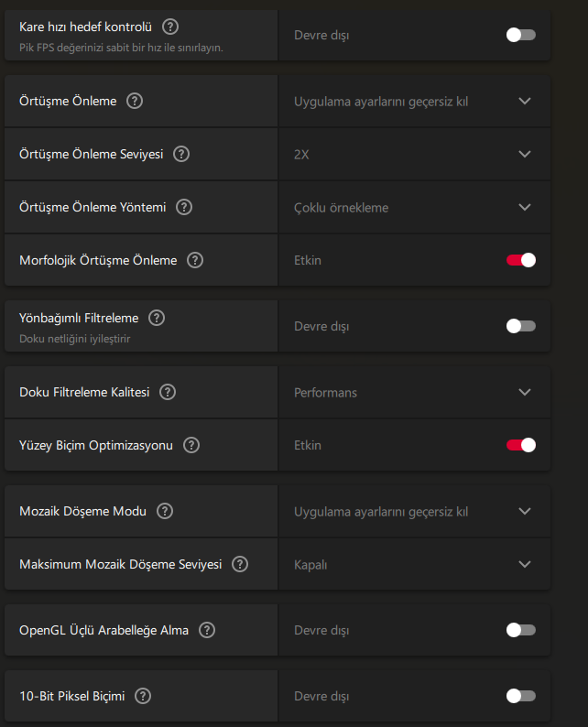Click help icon beside Doku Filtreleme Kalitesi
The width and height of the screenshot is (588, 727).
point(168,392)
